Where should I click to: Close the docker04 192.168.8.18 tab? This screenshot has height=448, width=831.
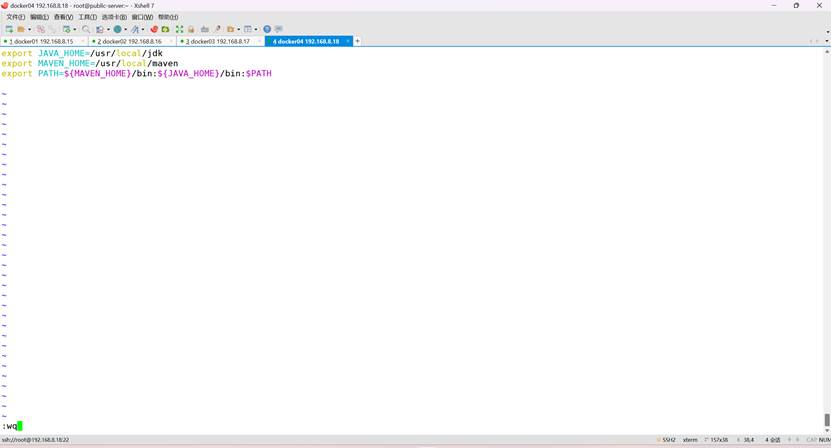(x=348, y=41)
